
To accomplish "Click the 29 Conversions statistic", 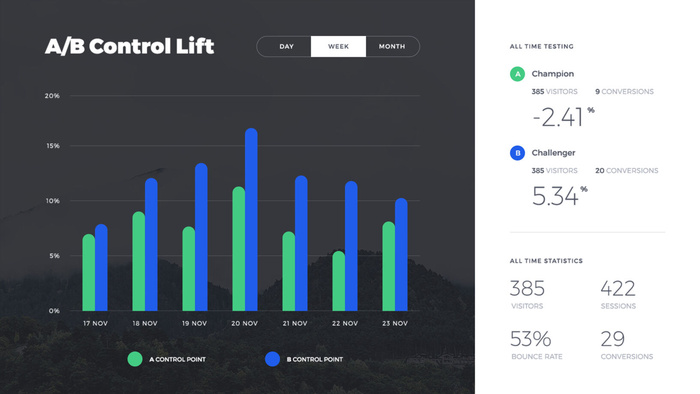I will (627, 345).
